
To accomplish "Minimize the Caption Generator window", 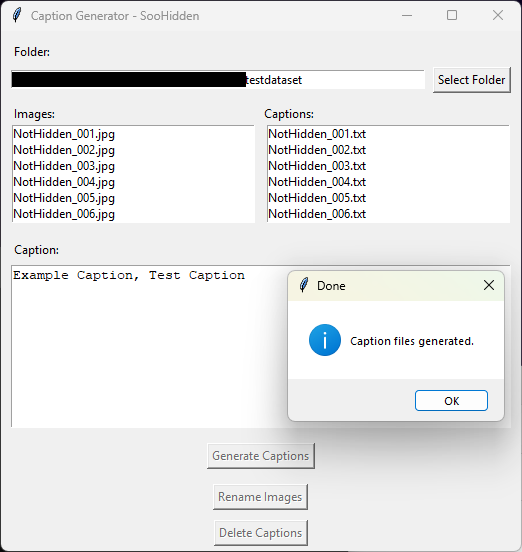I will 407,15.
